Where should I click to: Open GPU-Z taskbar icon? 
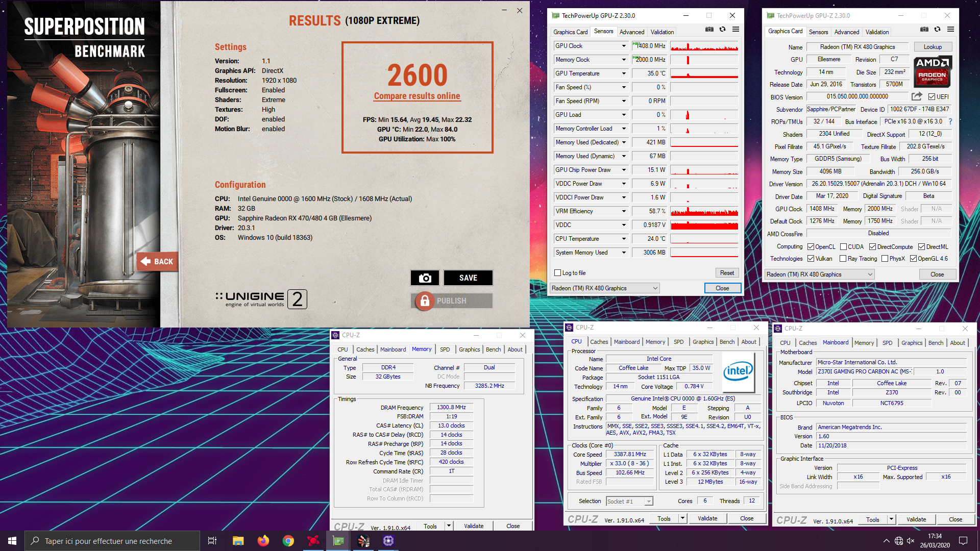[x=338, y=541]
